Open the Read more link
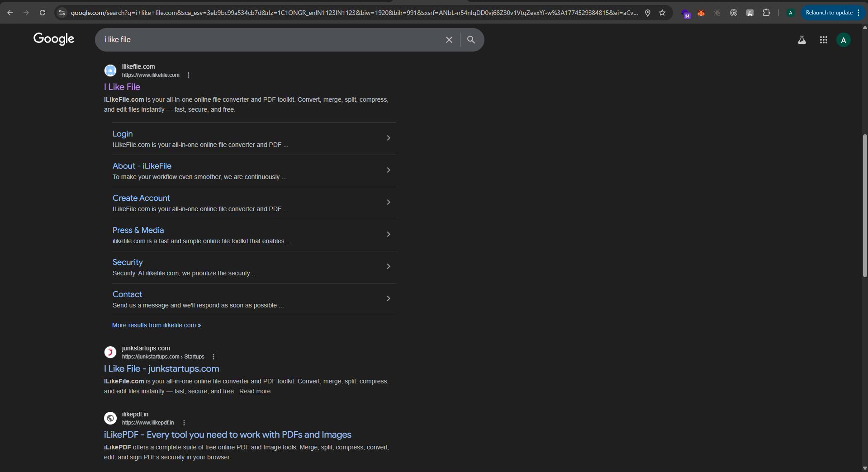This screenshot has width=868, height=472. click(255, 391)
